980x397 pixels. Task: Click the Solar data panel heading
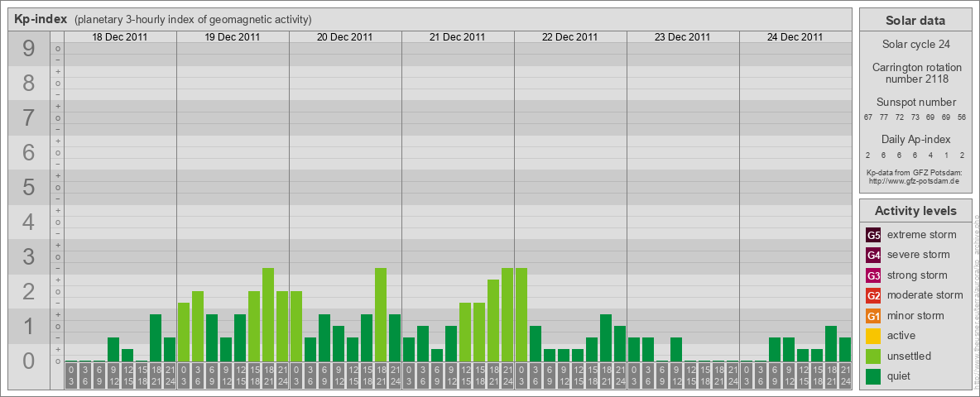915,21
